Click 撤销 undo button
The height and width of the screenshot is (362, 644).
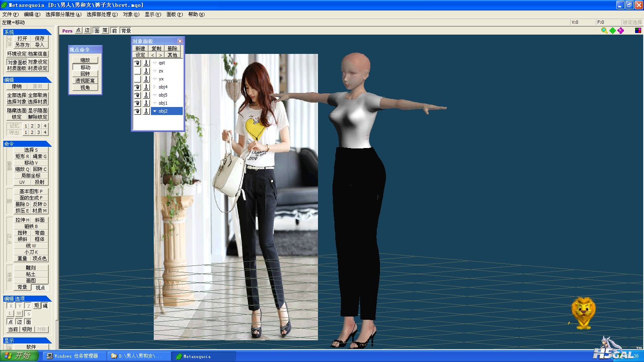click(x=17, y=86)
